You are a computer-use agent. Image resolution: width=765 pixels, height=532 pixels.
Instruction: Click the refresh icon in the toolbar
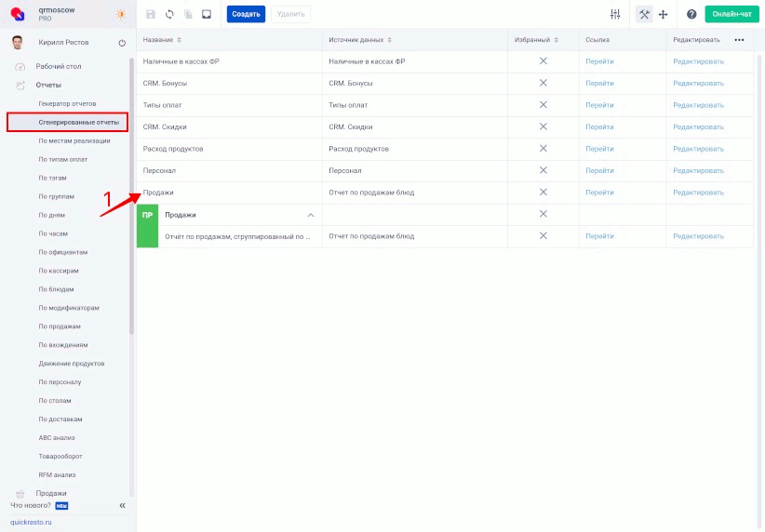pyautogui.click(x=169, y=14)
